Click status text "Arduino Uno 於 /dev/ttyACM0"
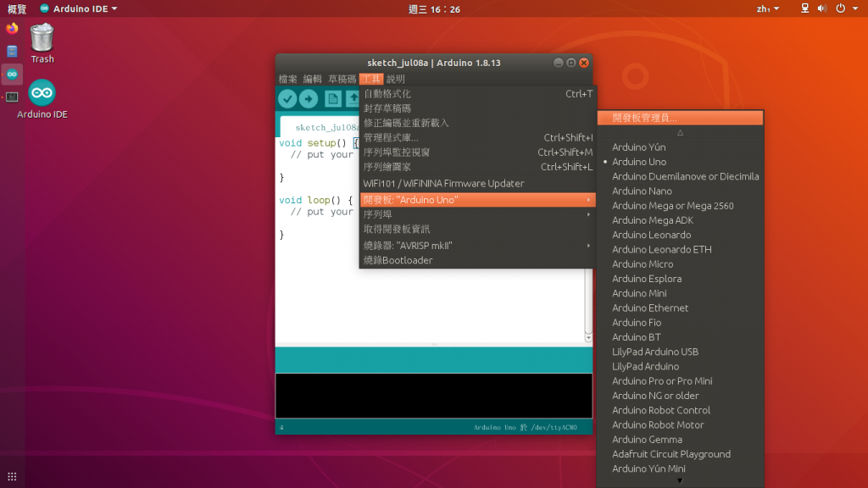 526,427
